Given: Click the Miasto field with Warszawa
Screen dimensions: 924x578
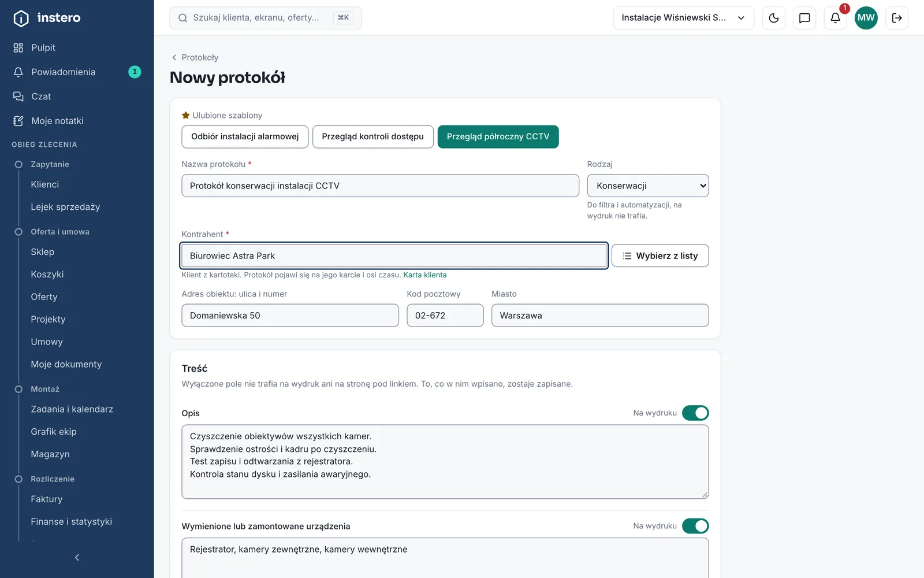Looking at the screenshot, I should (600, 316).
